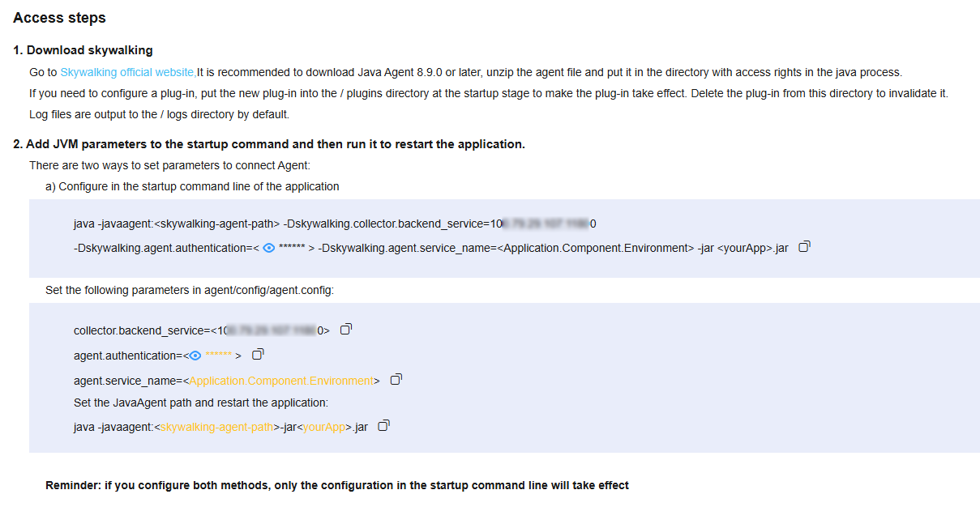Click the orange yourApp placeholder
The width and height of the screenshot is (980, 507).
324,427
